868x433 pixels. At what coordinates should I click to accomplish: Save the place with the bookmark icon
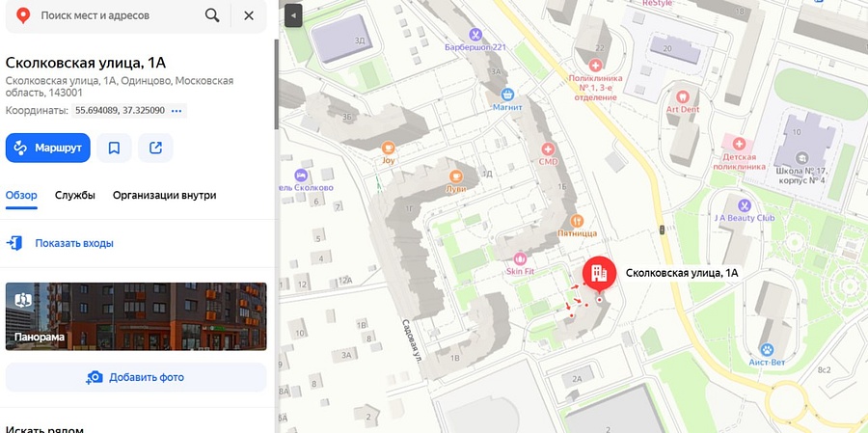114,148
